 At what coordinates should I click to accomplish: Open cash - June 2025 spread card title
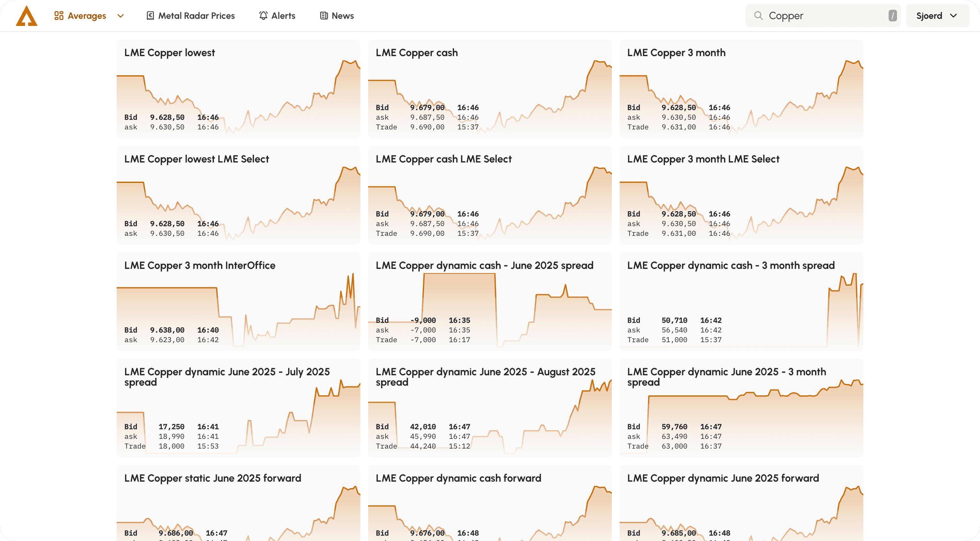click(x=485, y=265)
